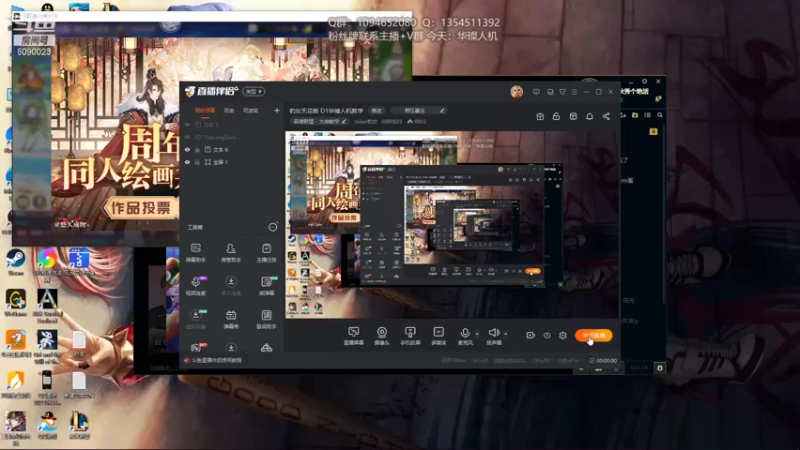Image resolution: width=800 pixels, height=450 pixels.
Task: Open the 读弹幕 read-danmaku tool
Action: click(266, 286)
